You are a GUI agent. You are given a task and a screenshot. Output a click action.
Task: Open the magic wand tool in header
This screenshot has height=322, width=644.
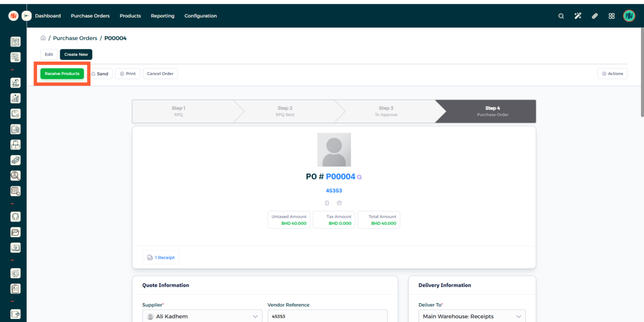point(578,16)
